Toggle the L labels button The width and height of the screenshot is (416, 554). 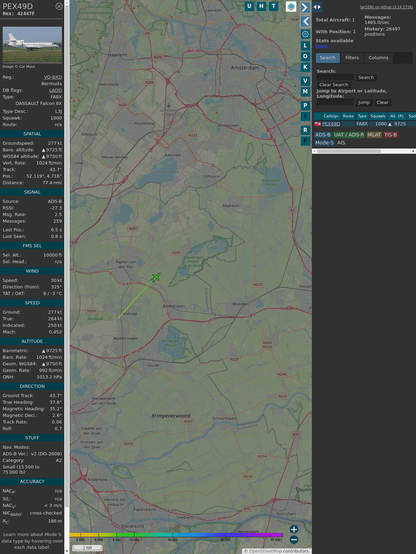click(x=305, y=46)
